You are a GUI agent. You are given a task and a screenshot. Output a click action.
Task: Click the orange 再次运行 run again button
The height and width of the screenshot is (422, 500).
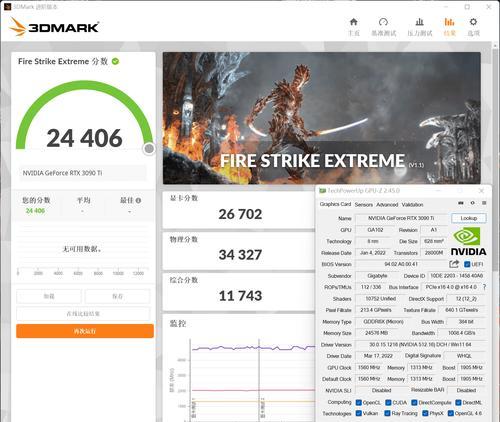click(x=85, y=331)
